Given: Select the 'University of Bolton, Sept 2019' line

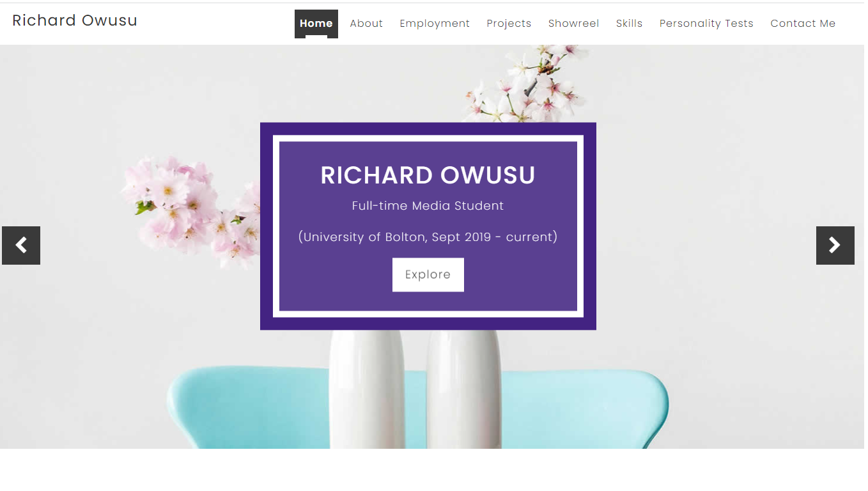Looking at the screenshot, I should [428, 237].
